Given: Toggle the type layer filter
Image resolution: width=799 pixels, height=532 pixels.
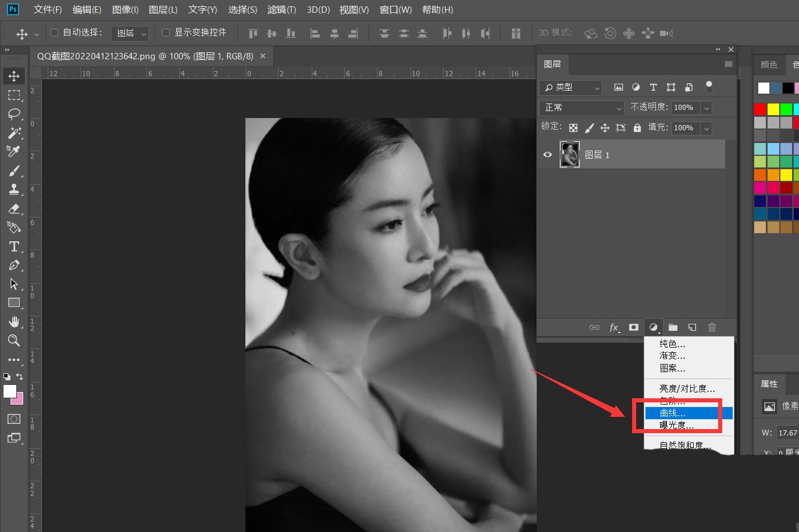Looking at the screenshot, I should coord(653,87).
